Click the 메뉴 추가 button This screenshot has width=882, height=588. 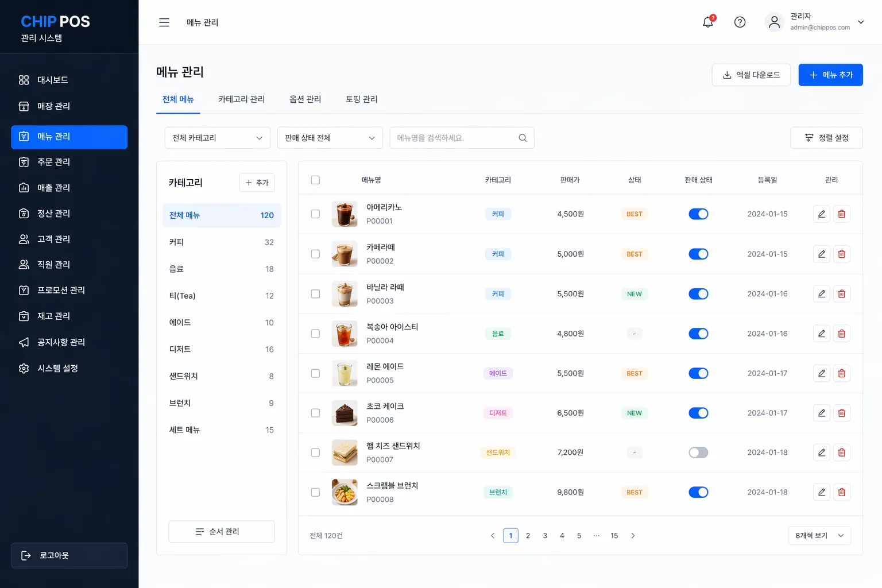click(830, 75)
